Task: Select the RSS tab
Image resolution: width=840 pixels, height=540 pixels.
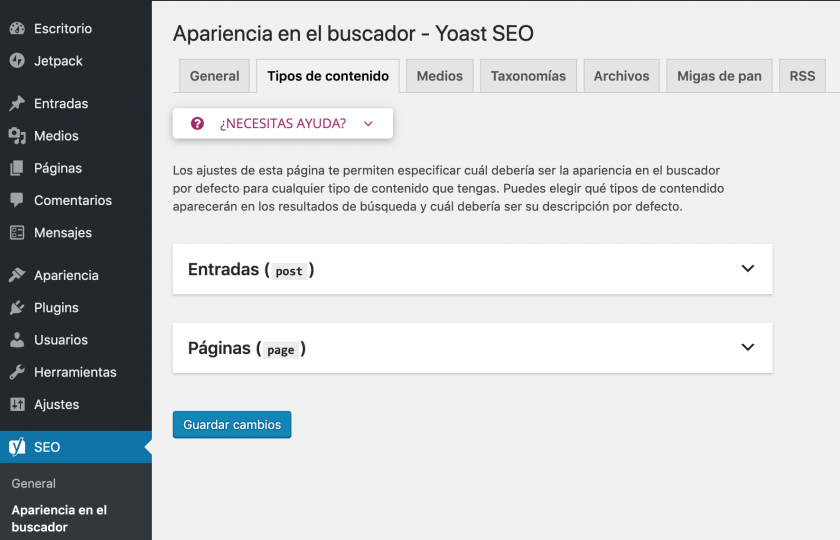Action: (x=802, y=76)
